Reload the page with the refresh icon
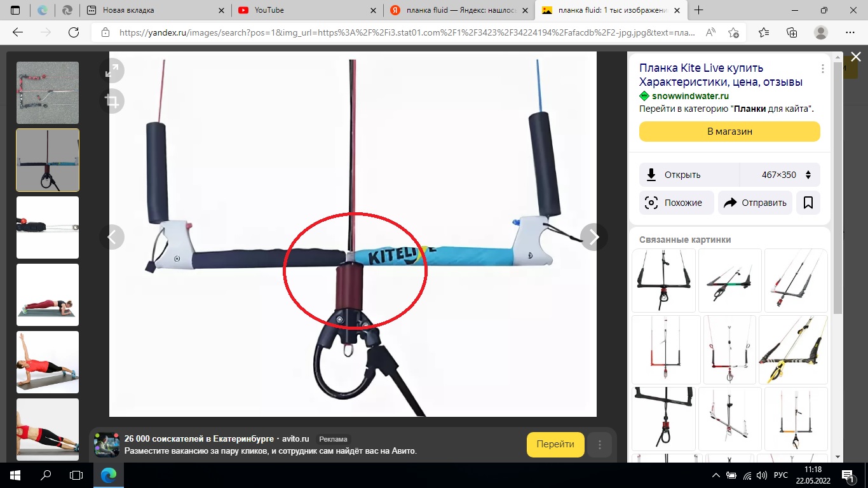The image size is (868, 488). coord(74,32)
